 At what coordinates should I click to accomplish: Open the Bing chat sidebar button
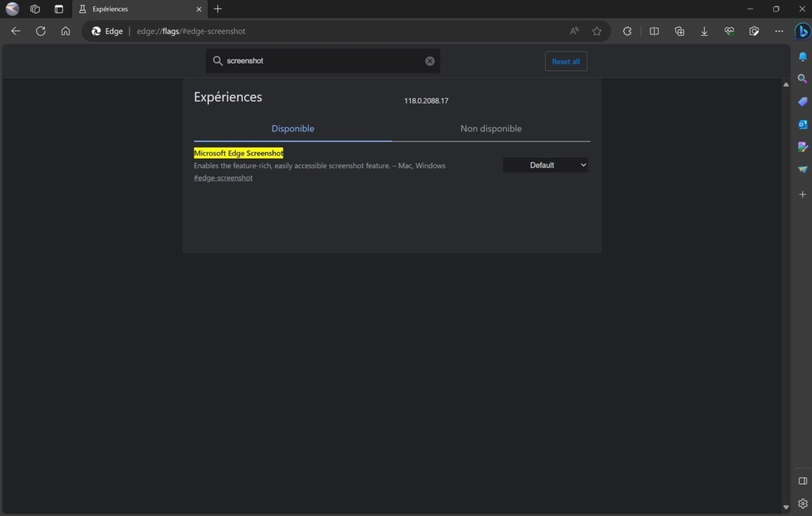[x=802, y=31]
